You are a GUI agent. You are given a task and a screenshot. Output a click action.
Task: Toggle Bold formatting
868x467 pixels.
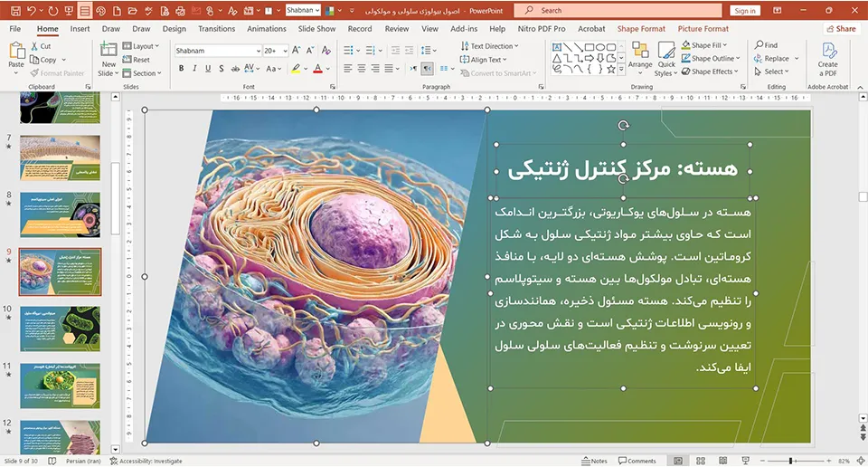(181, 68)
